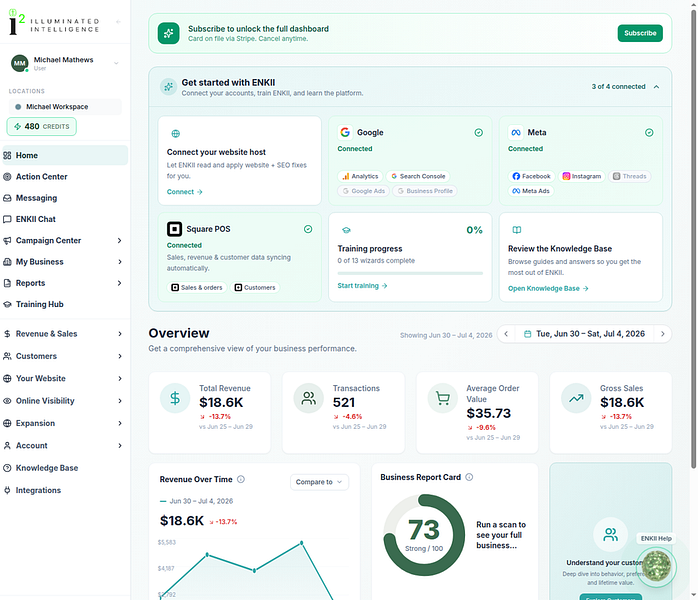Click the people icon in Transactions card

pos(308,398)
